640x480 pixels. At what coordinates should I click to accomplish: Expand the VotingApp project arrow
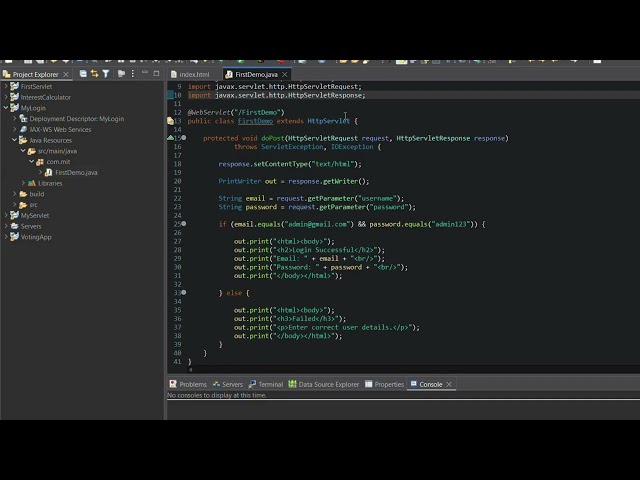[6, 237]
